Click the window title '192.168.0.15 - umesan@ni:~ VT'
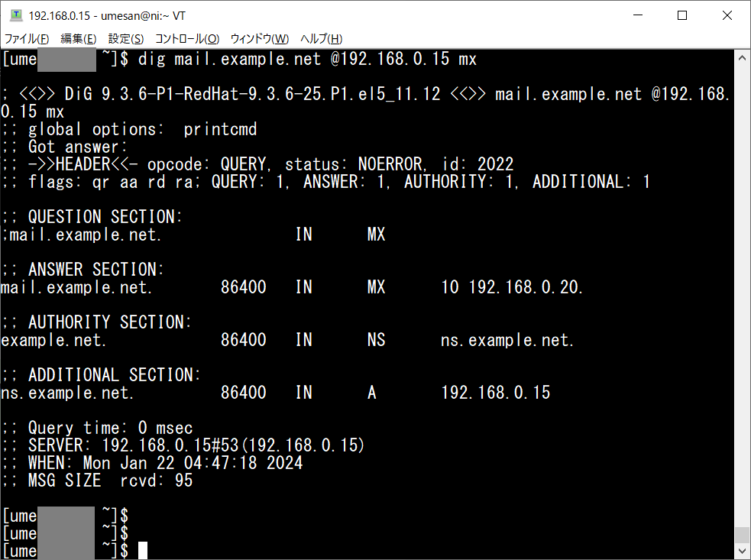The image size is (751, 560). coord(107,16)
